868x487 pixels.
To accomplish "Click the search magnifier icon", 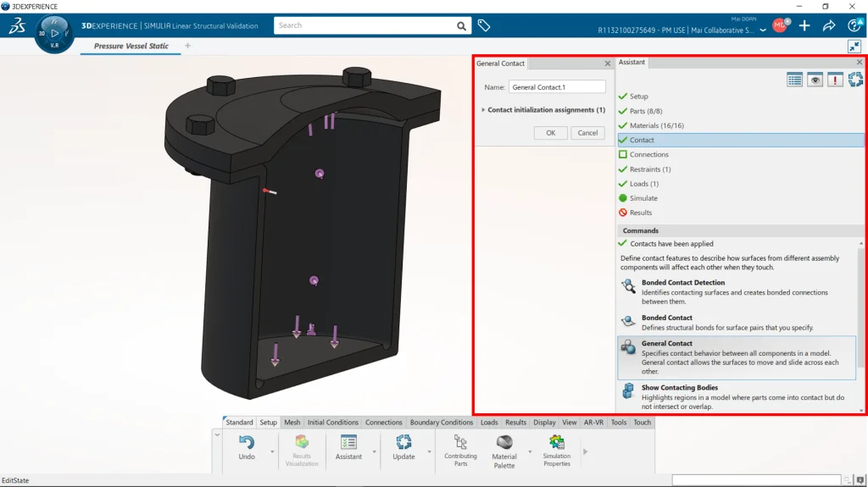I will 462,26.
